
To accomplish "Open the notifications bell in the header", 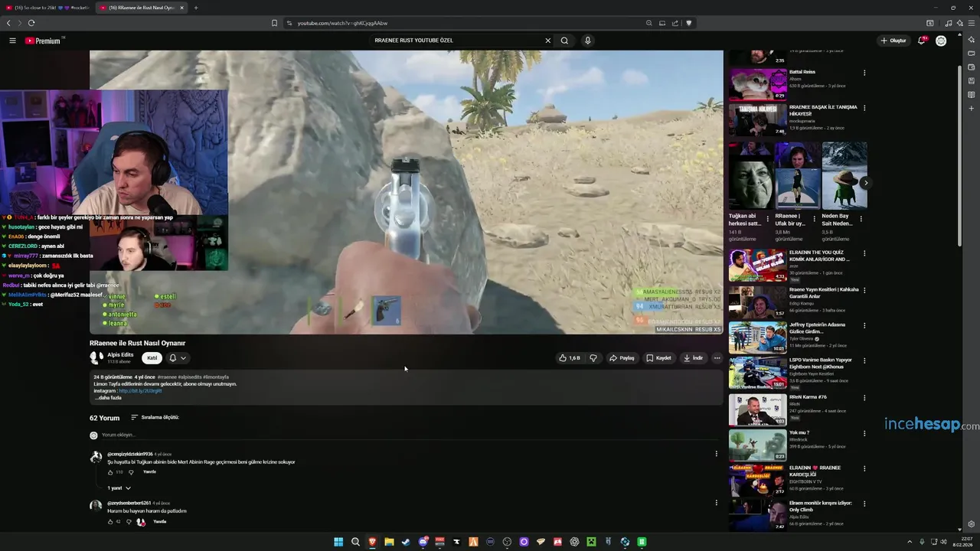I will [922, 41].
